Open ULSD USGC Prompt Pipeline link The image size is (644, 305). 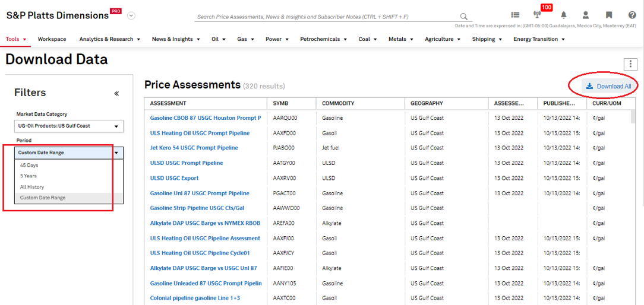[x=187, y=163]
